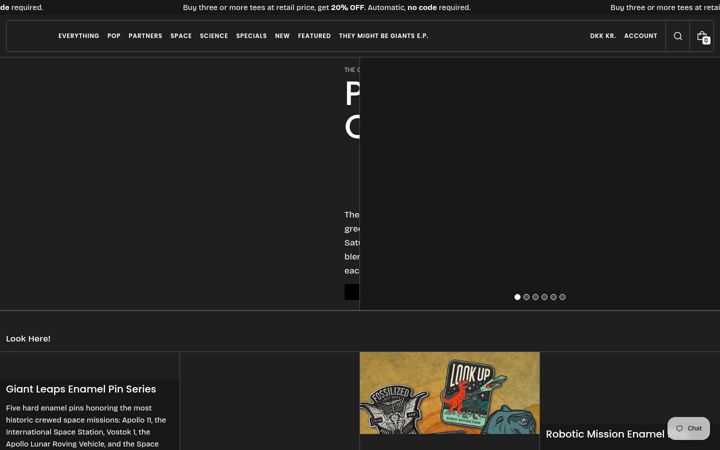Go to the ACCOUNT page
This screenshot has width=720, height=450.
pyautogui.click(x=641, y=36)
